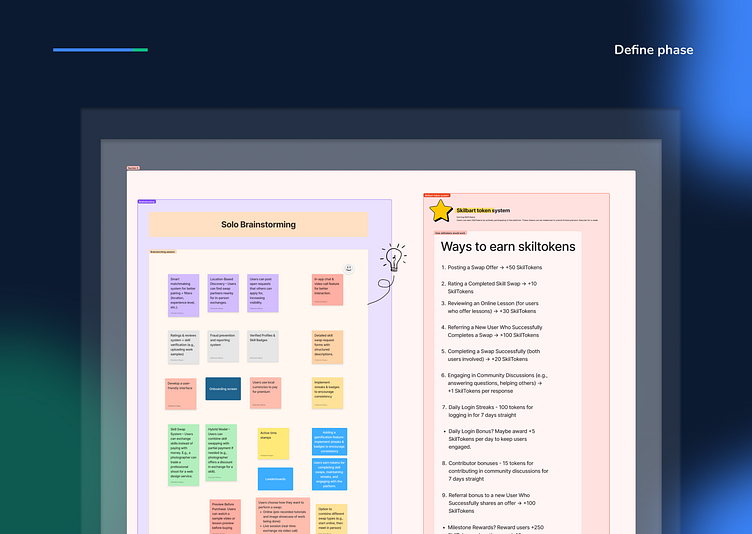
Task: Select the 'Fraud prevention and reporting' sticky
Action: (223, 346)
